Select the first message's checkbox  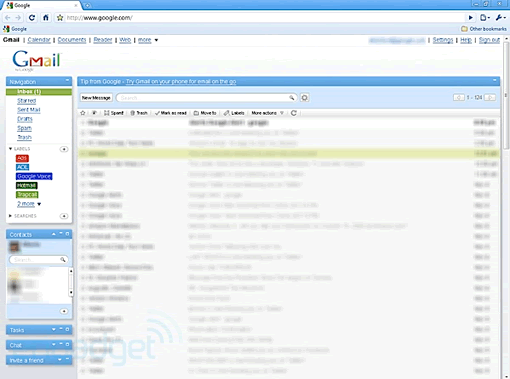83,123
